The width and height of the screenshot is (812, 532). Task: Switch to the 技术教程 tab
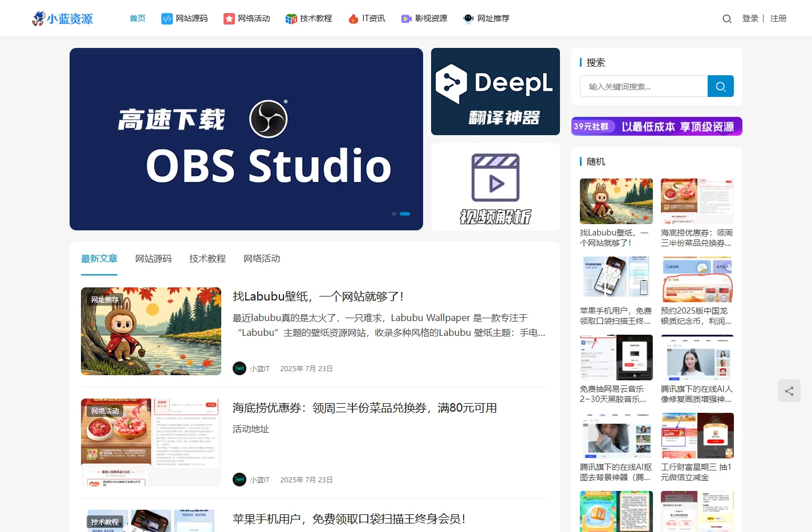click(208, 259)
